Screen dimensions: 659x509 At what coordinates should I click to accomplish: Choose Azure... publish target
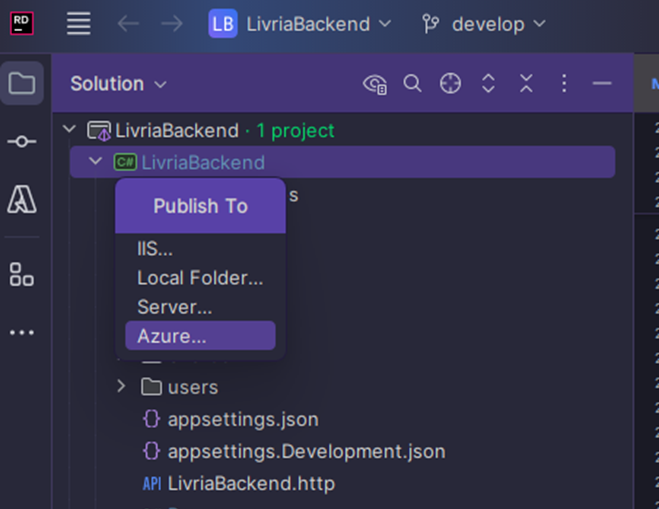[x=200, y=336]
